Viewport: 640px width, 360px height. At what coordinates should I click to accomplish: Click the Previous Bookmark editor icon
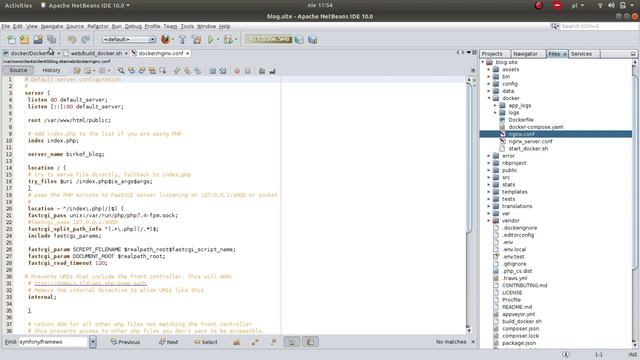click(x=177, y=71)
